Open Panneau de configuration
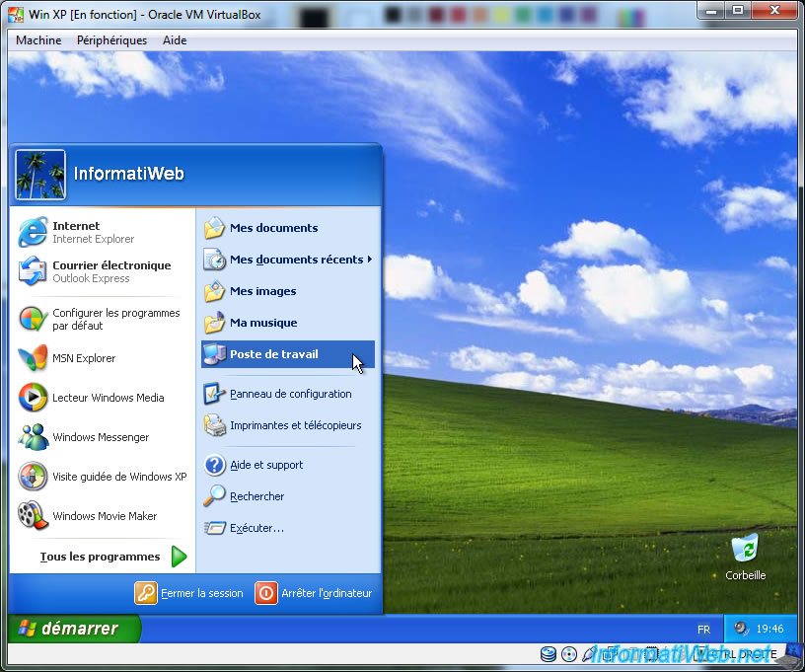 click(x=288, y=394)
